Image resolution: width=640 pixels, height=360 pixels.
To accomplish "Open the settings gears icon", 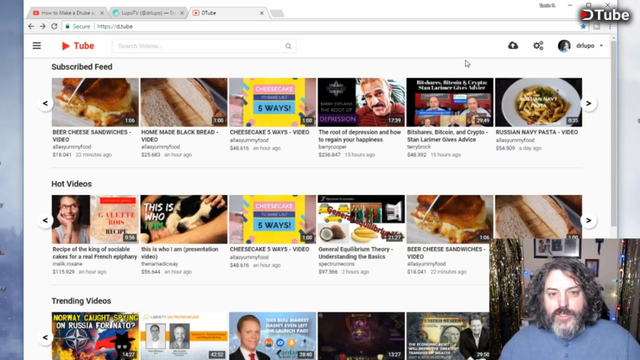I will click(x=538, y=45).
